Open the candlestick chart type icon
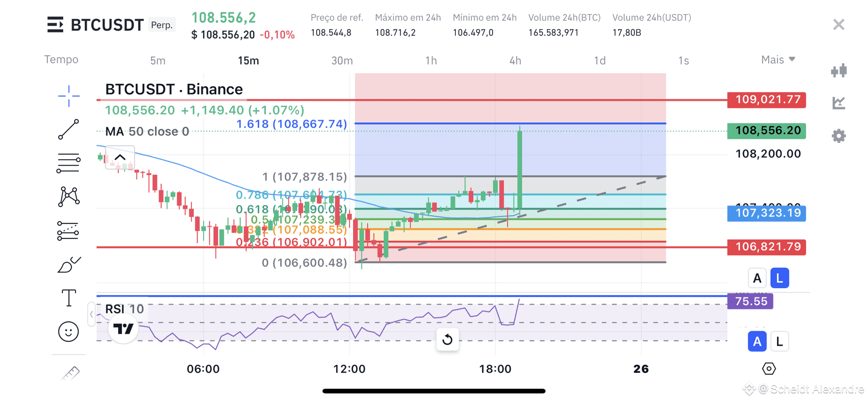The image size is (868, 401). point(839,71)
